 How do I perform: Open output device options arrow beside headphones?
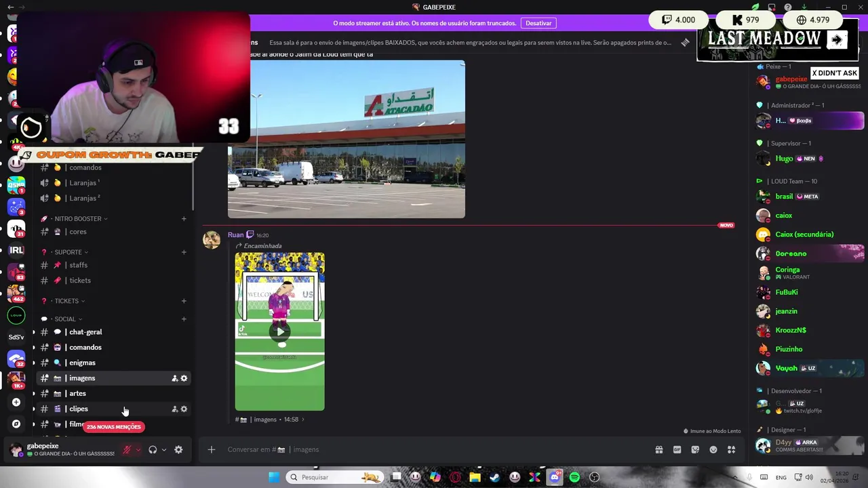tap(163, 450)
